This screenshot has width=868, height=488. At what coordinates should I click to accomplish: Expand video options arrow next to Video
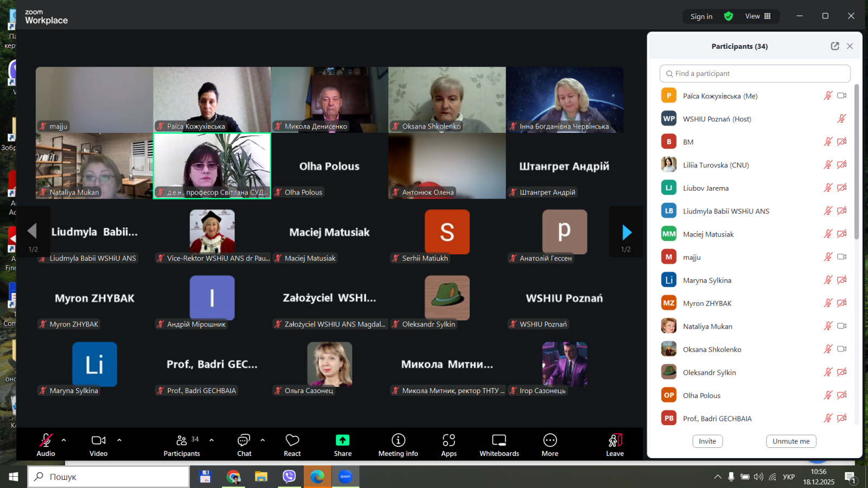coord(119,440)
